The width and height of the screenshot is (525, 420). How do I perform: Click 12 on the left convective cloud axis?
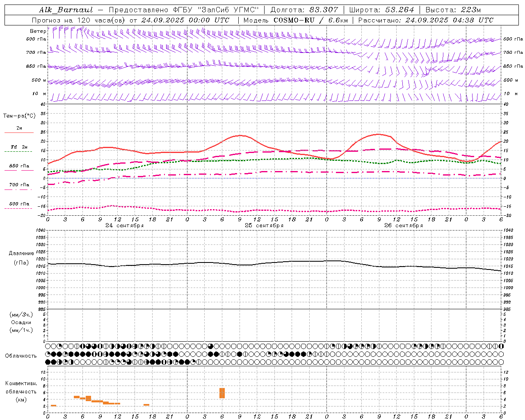click(43, 372)
